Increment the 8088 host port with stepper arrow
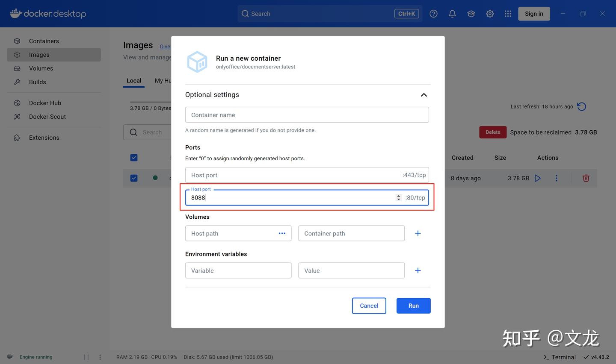The width and height of the screenshot is (616, 364). click(x=398, y=196)
